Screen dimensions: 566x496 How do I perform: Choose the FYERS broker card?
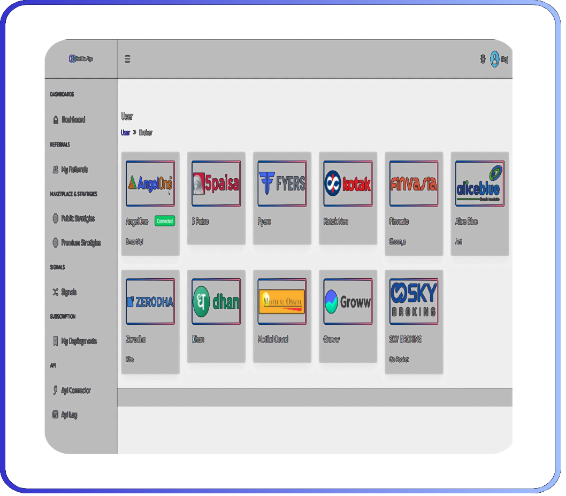(x=282, y=198)
